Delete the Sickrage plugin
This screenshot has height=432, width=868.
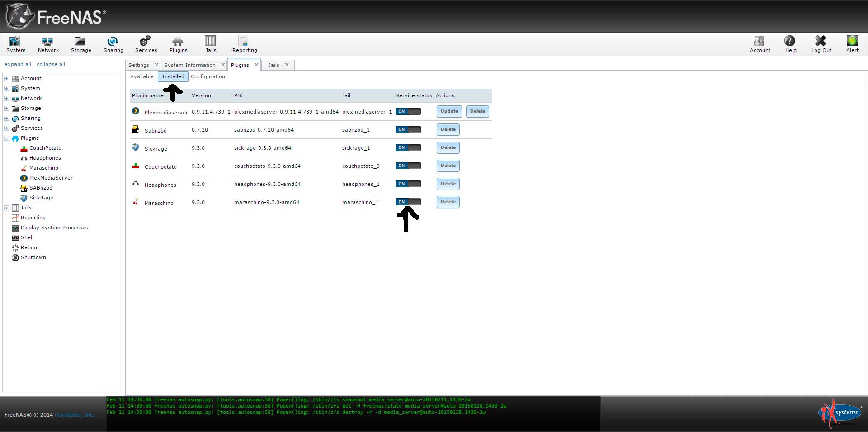[448, 147]
